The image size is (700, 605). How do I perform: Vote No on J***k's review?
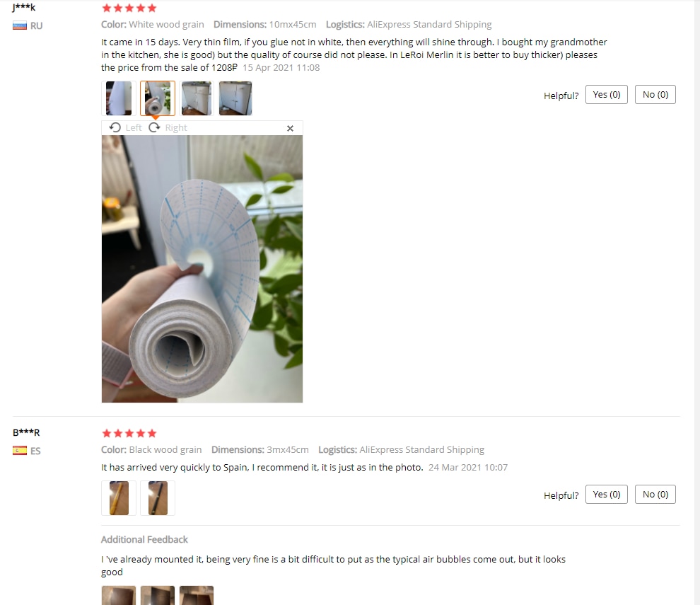655,95
